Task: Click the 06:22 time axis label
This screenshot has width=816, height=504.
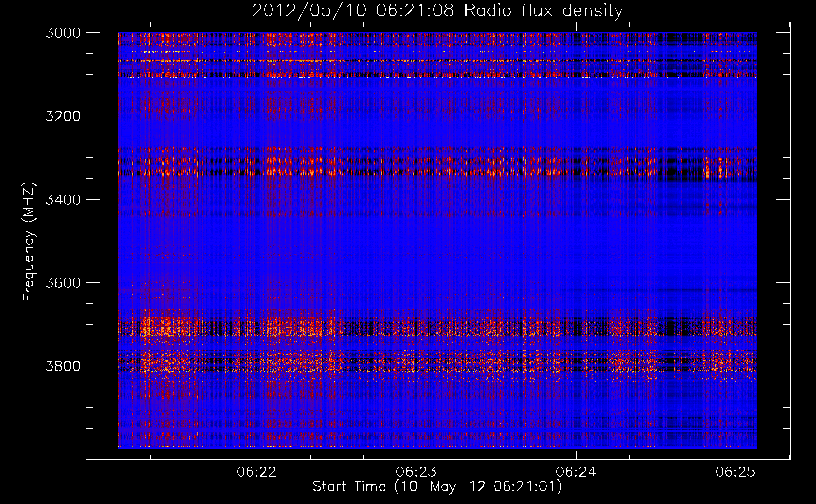Action: (x=257, y=472)
